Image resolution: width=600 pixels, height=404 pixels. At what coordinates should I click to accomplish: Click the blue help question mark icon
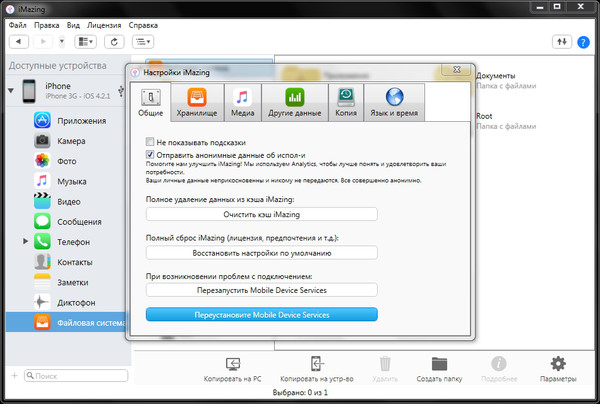[x=585, y=42]
